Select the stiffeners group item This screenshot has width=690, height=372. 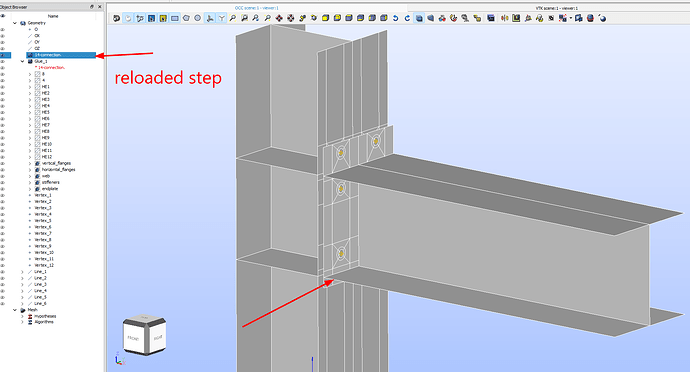pos(50,182)
